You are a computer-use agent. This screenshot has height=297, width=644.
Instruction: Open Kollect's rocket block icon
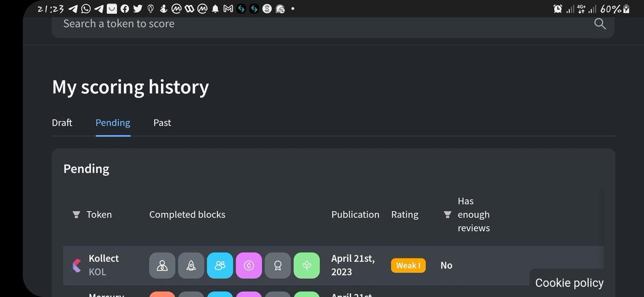coord(191,265)
